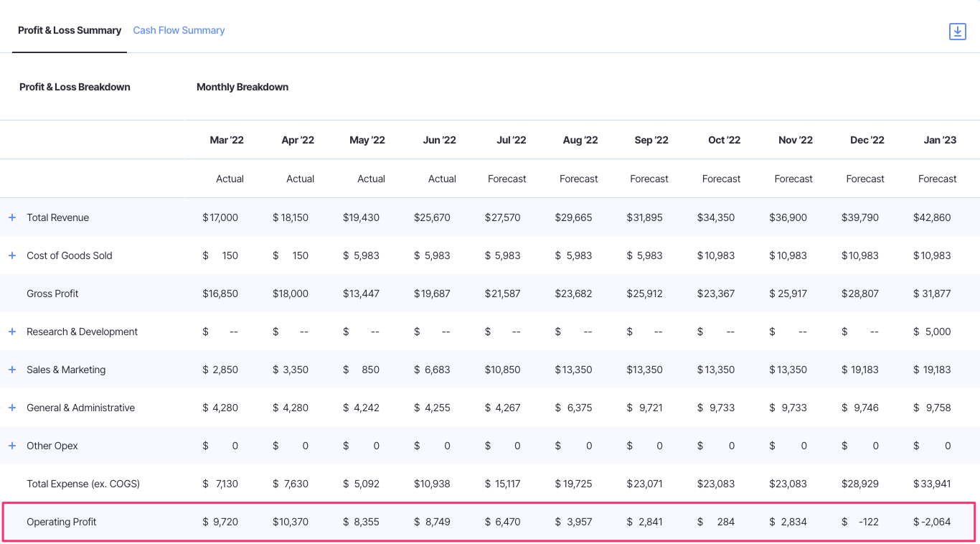This screenshot has width=980, height=544.
Task: Click the Gross Profit row label
Action: (x=52, y=294)
